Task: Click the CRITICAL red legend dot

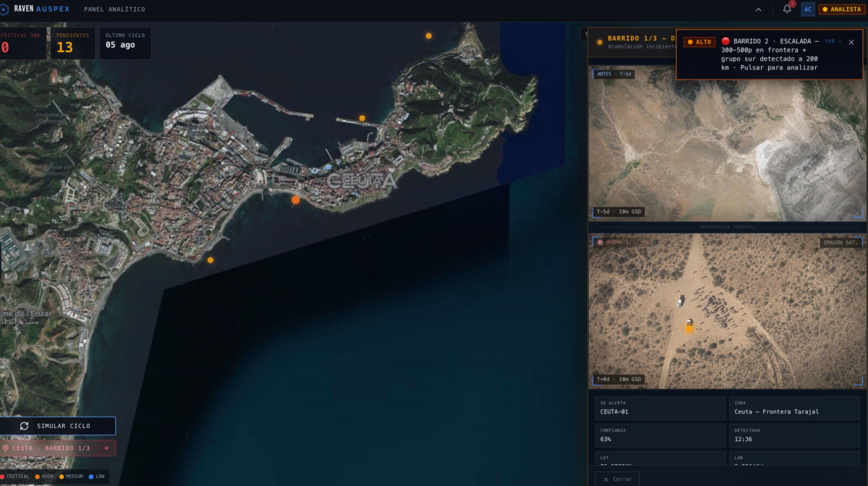Action: coord(2,476)
